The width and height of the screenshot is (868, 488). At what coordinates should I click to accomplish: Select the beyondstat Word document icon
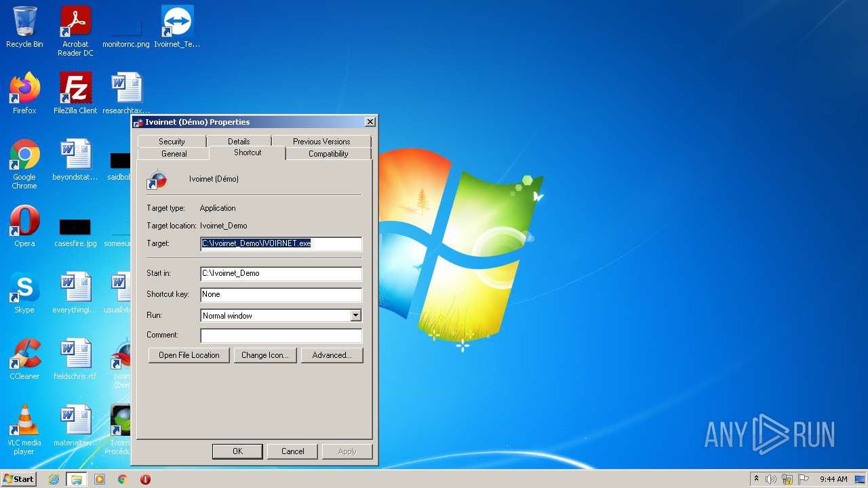coord(75,160)
